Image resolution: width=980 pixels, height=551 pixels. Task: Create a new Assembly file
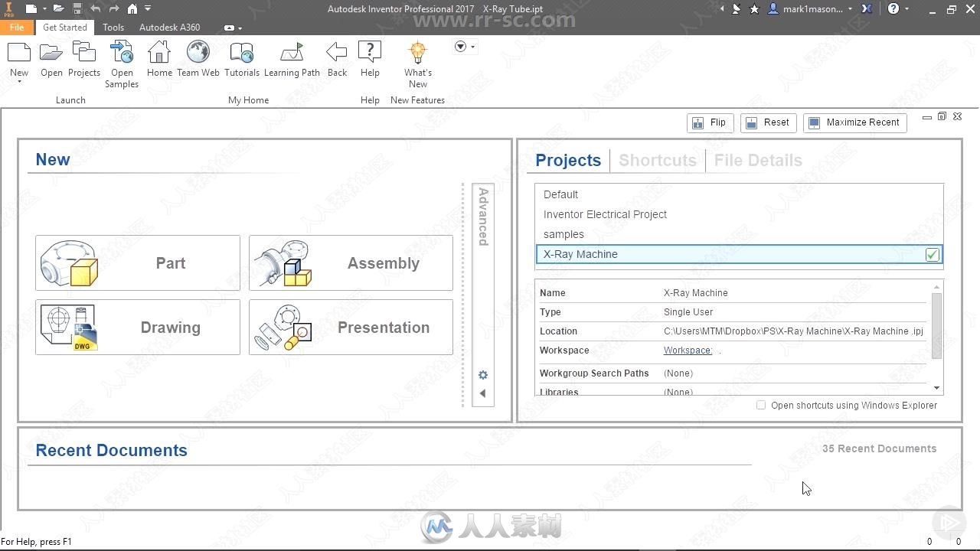tap(351, 263)
